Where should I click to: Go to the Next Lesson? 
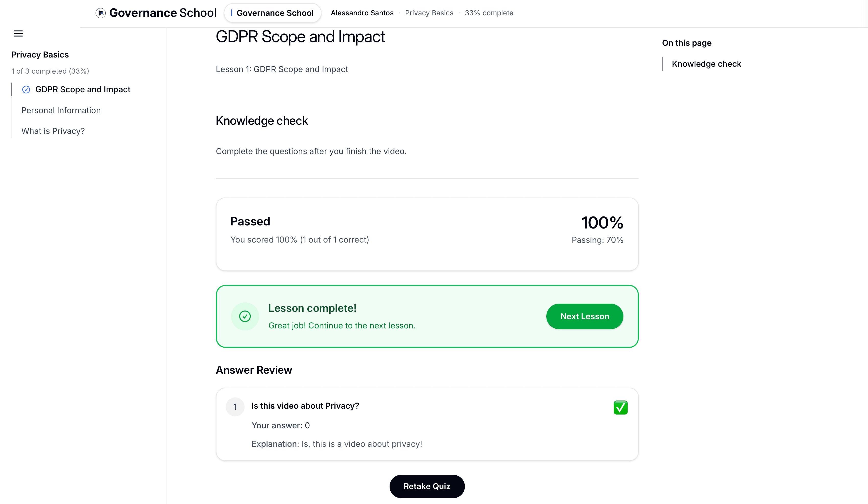(585, 316)
